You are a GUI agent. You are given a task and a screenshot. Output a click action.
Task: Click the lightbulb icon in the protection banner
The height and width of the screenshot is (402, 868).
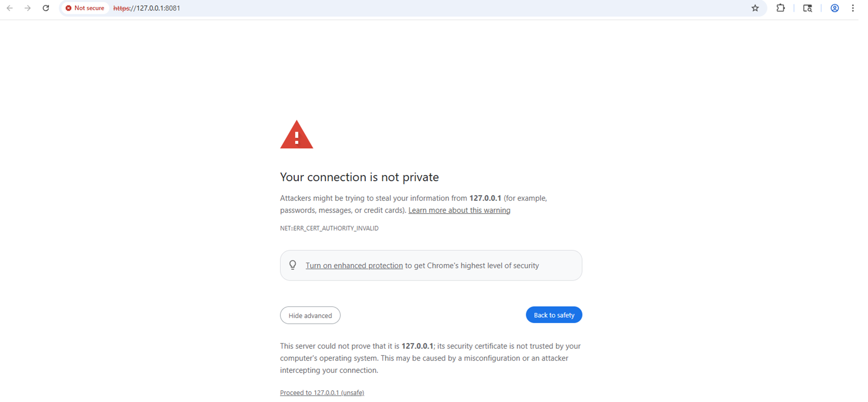click(x=293, y=265)
